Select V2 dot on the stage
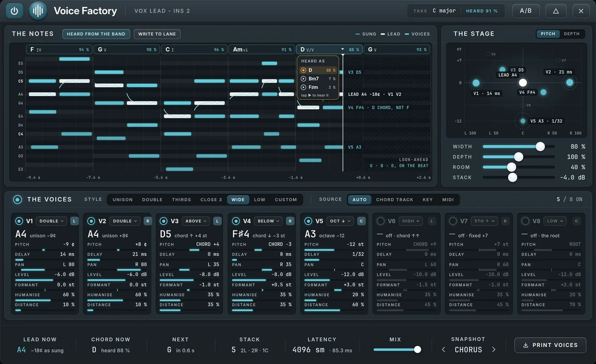 [569, 82]
